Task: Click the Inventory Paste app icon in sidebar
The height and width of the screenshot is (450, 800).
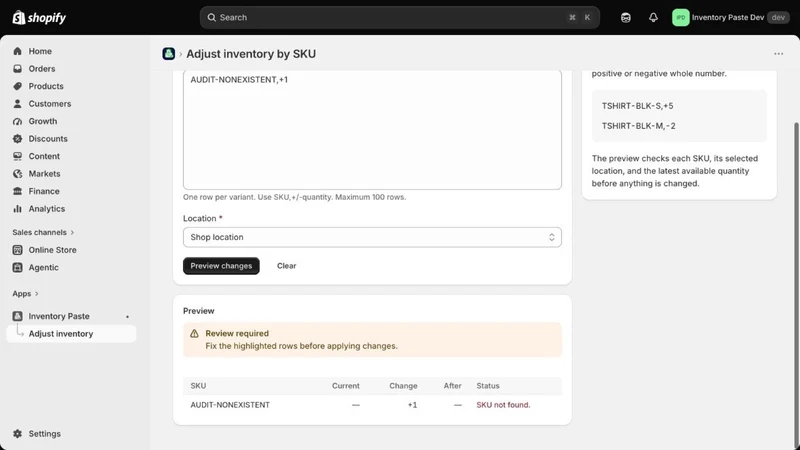Action: [x=17, y=316]
